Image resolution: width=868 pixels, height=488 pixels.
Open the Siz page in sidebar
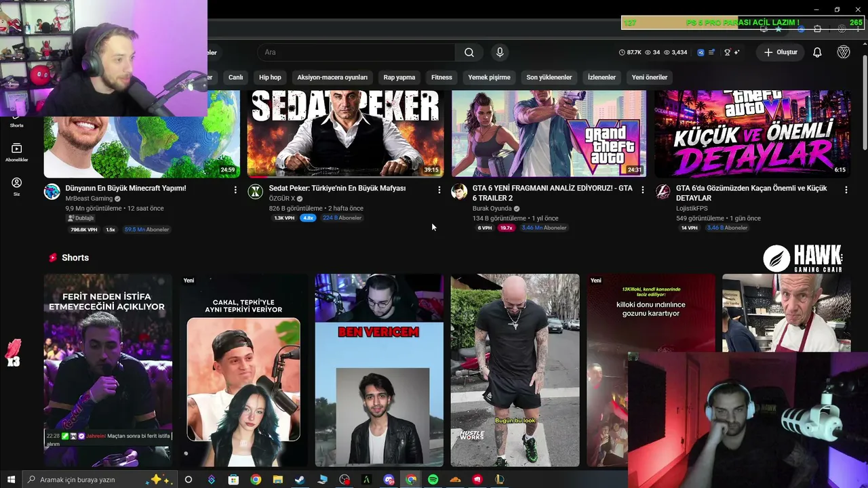(16, 186)
